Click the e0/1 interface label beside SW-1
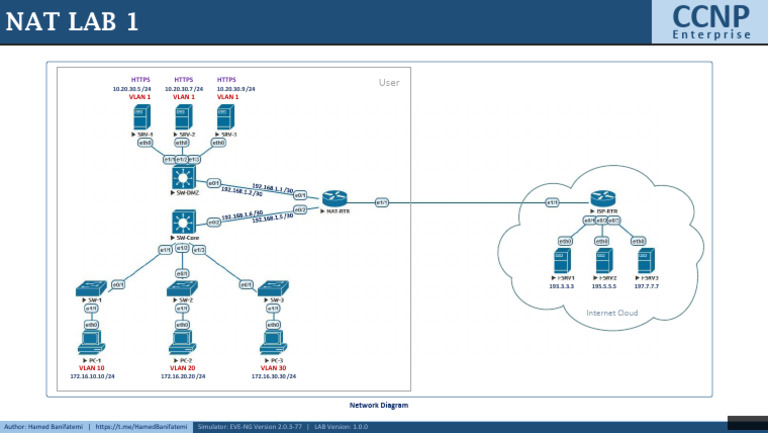Image resolution: width=768 pixels, height=433 pixels. tap(118, 285)
